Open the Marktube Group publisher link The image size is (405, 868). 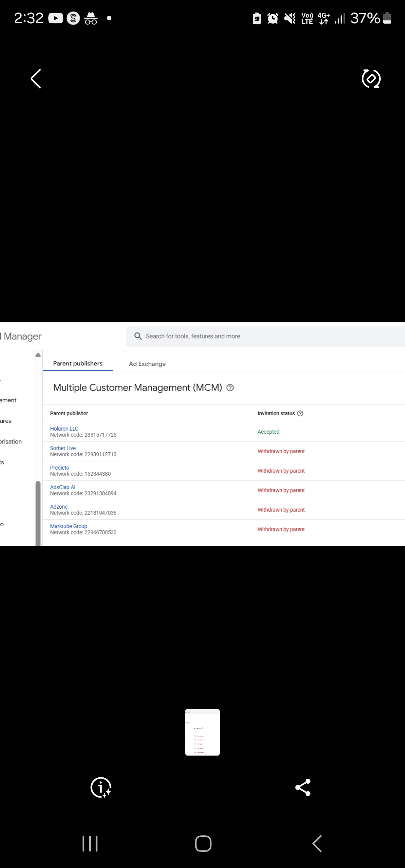pyautogui.click(x=68, y=526)
